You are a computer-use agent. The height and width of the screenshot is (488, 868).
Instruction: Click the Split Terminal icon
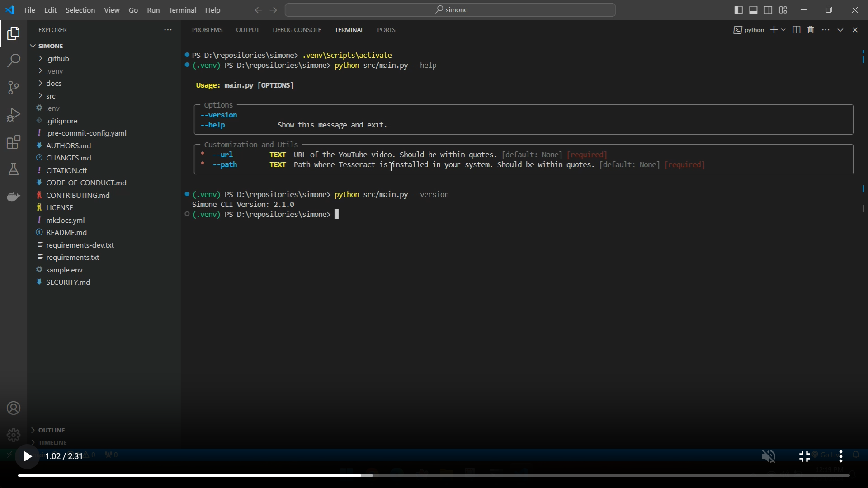tap(797, 30)
